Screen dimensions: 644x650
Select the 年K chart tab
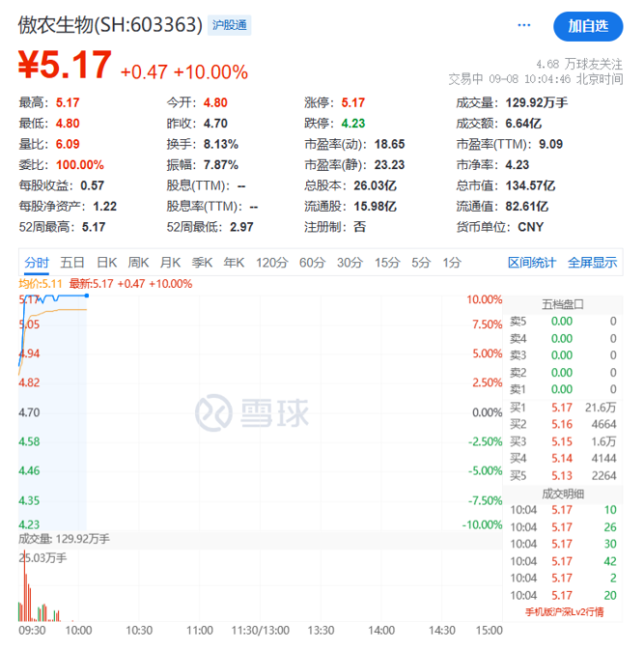tap(235, 263)
